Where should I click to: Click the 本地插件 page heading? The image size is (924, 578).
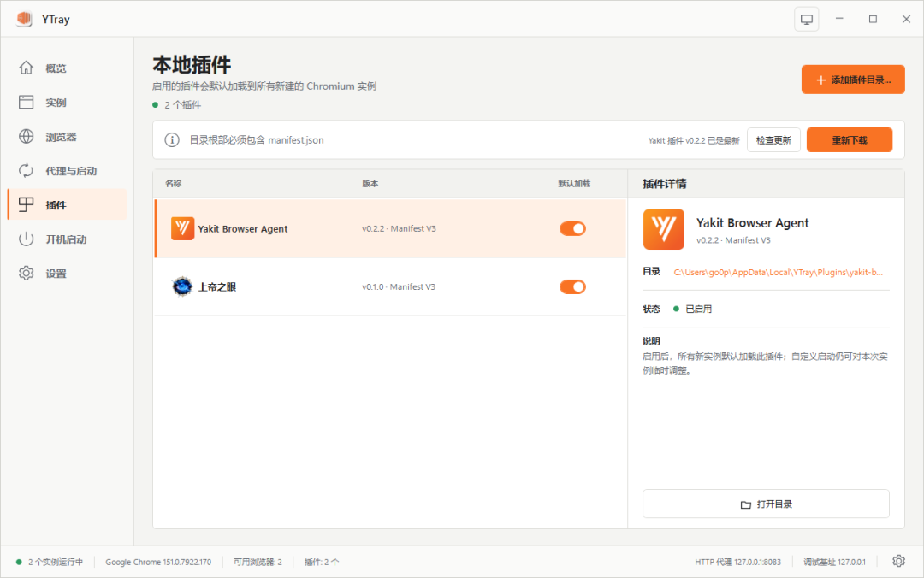click(x=192, y=64)
